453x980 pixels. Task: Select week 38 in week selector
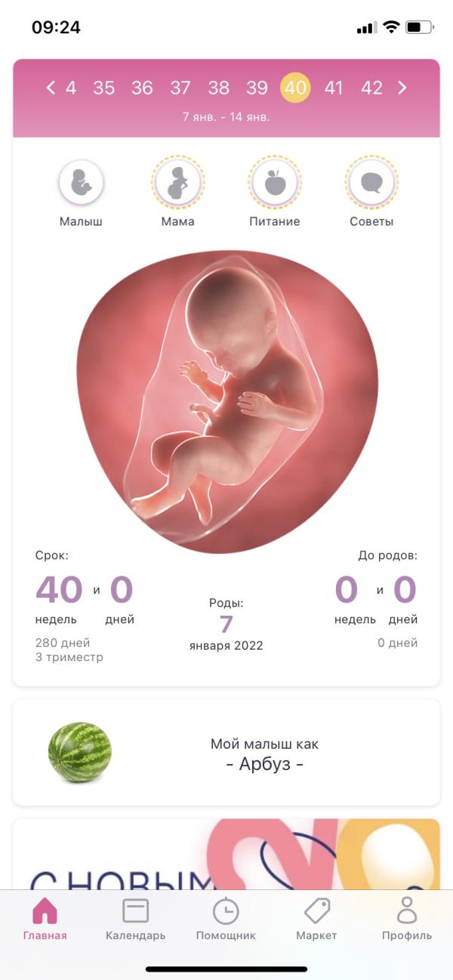point(218,88)
